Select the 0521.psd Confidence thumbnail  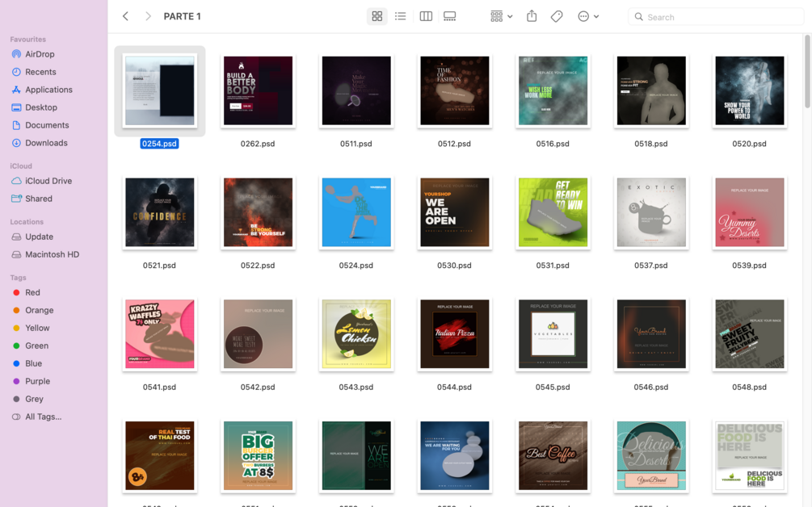(x=159, y=212)
